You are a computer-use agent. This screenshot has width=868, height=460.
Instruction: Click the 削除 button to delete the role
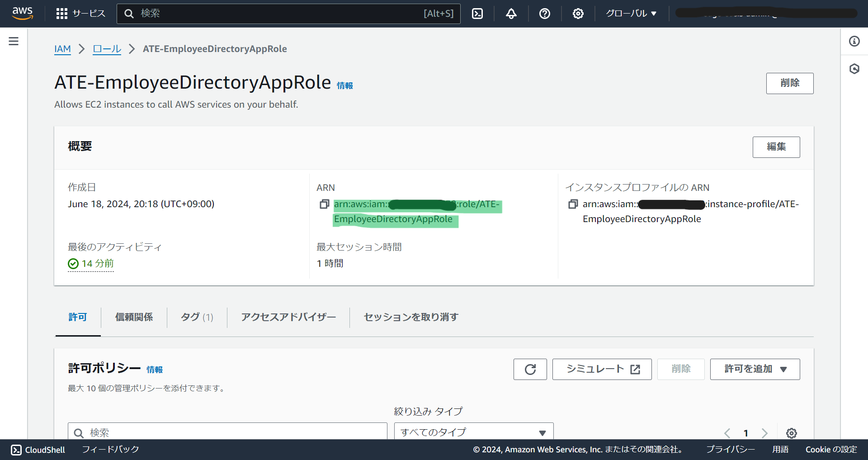pos(789,83)
